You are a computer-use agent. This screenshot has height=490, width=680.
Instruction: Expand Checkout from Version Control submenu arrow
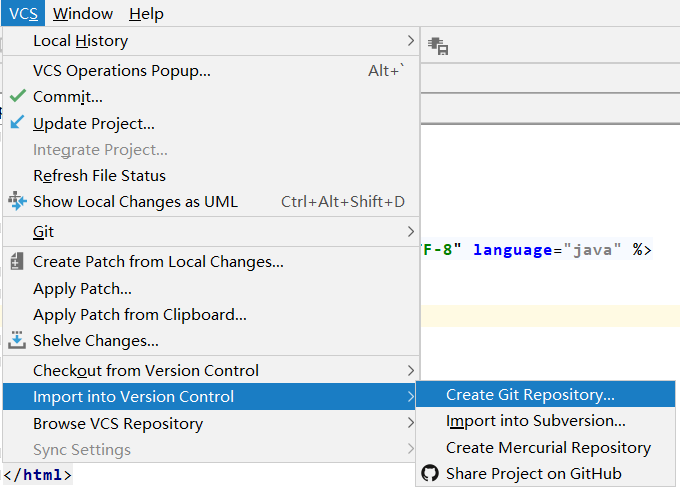coord(410,370)
